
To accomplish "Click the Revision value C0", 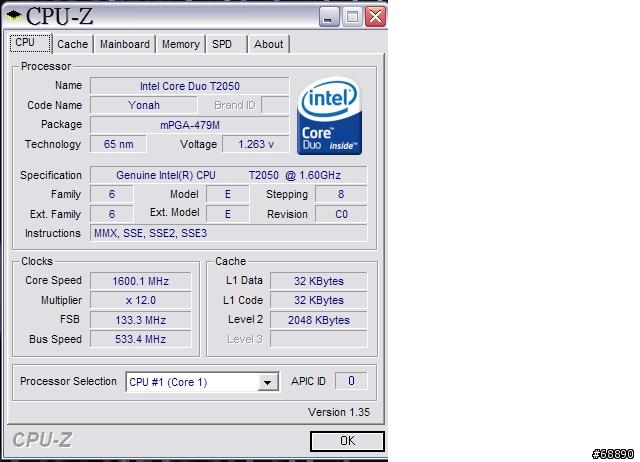I will (341, 214).
